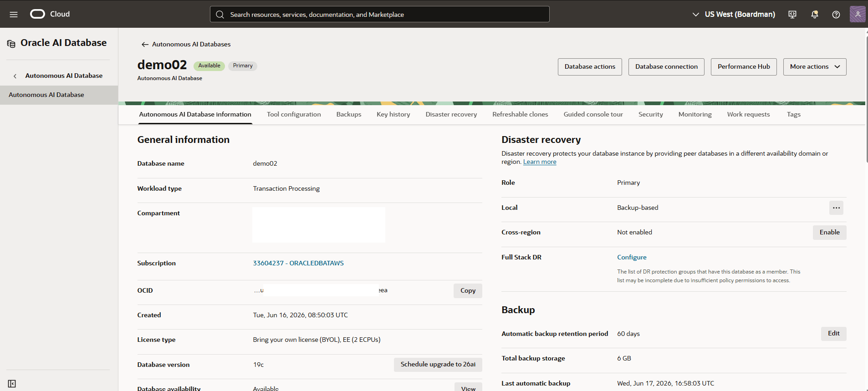Click the Available status badge
The height and width of the screenshot is (391, 868).
(x=209, y=66)
